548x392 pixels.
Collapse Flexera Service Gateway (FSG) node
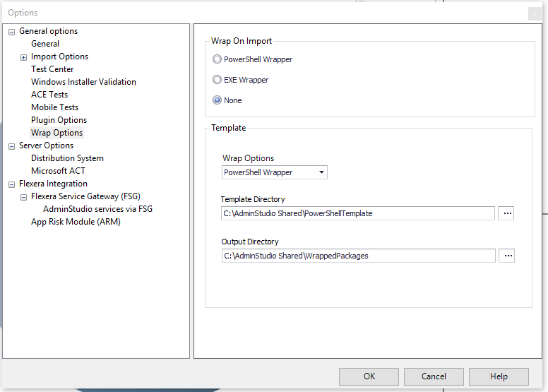coord(23,197)
